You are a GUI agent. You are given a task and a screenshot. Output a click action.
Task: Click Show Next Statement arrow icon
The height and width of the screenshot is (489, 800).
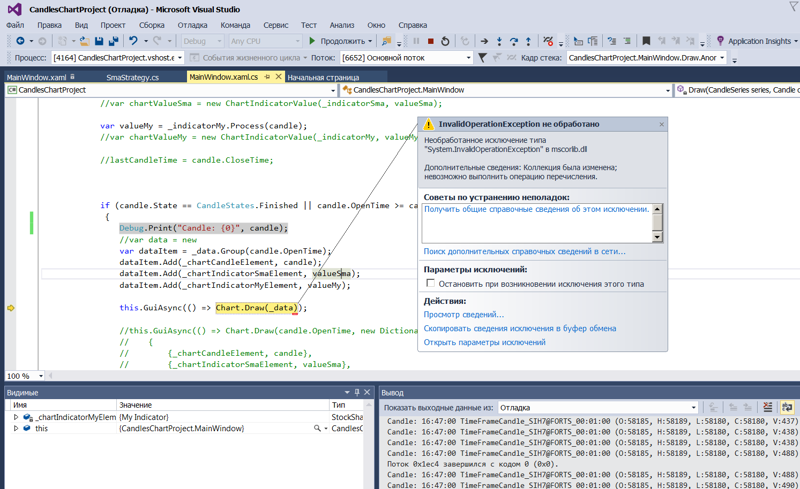(484, 41)
